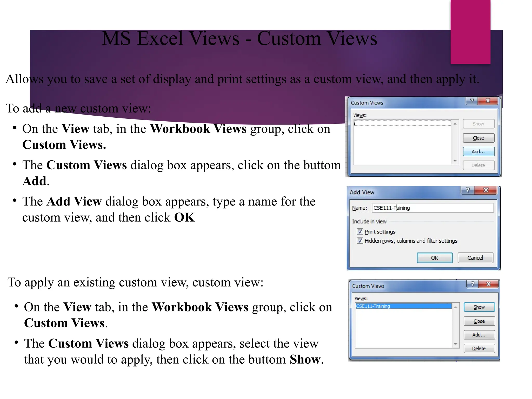Click help icon in bottom Custom Views dialog
This screenshot has width=532, height=399.
coord(473,284)
